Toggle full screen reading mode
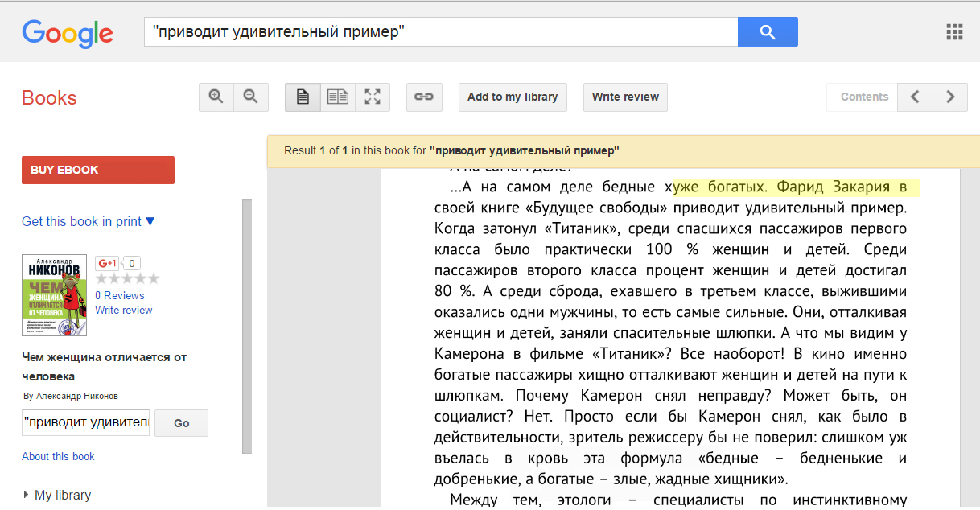The height and width of the screenshot is (510, 980). click(373, 97)
